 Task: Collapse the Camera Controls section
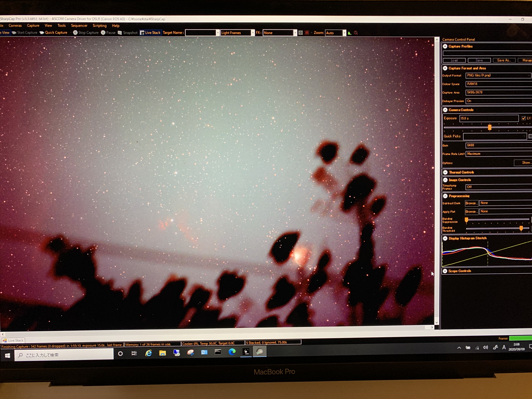tap(445, 110)
